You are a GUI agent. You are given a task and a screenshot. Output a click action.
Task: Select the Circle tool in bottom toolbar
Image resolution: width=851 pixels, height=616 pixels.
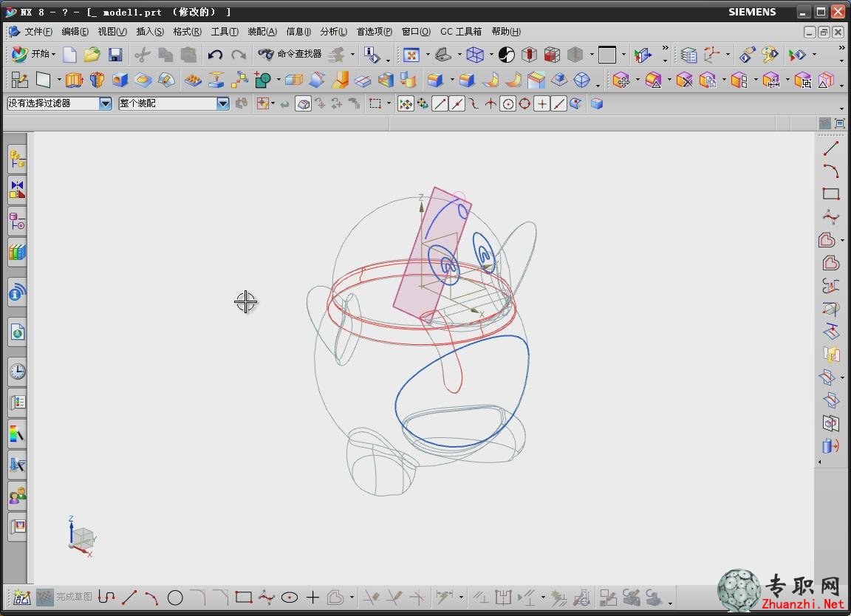(175, 598)
